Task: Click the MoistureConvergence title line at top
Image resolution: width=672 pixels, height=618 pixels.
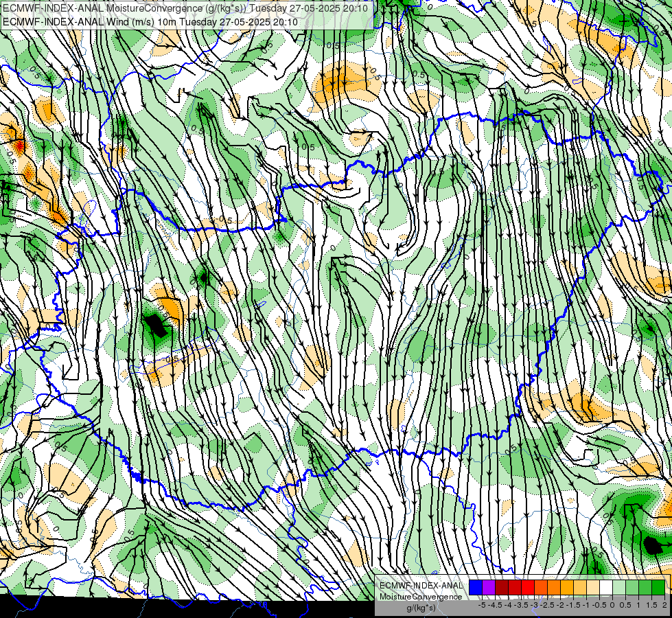Action: pos(185,8)
